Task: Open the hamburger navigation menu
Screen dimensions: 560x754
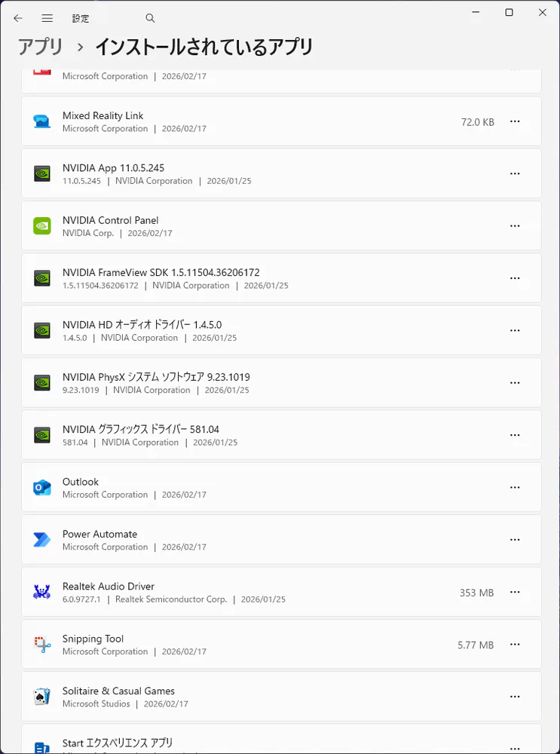Action: (x=47, y=18)
